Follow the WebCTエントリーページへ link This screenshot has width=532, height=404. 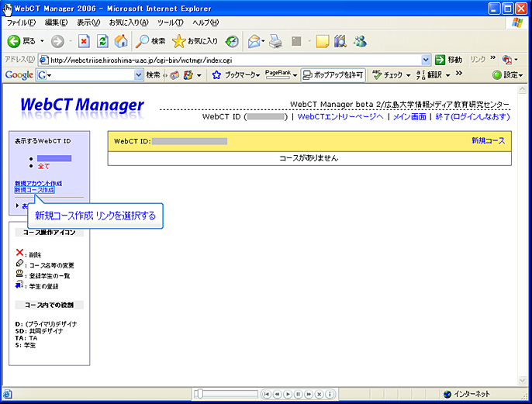(x=340, y=116)
